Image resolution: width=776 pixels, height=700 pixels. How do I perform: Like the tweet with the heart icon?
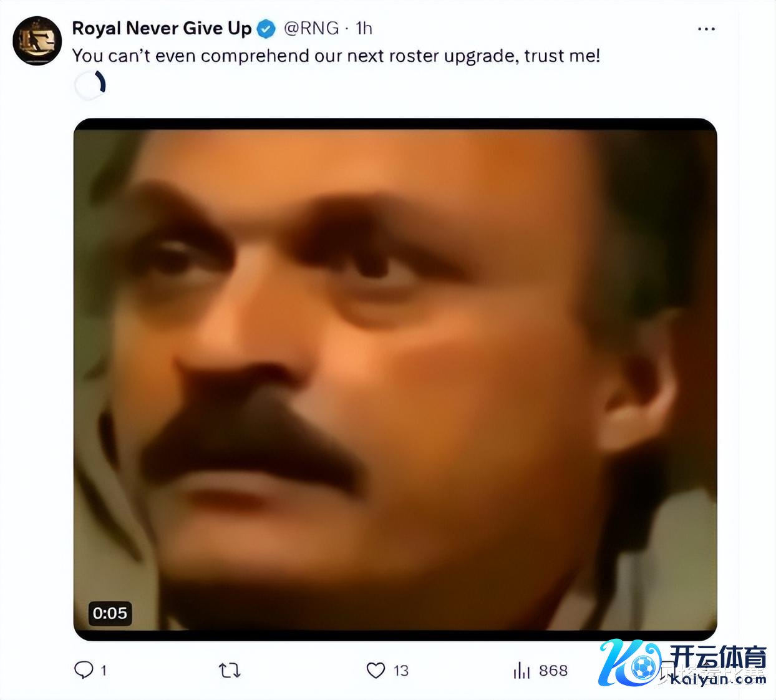tap(376, 671)
